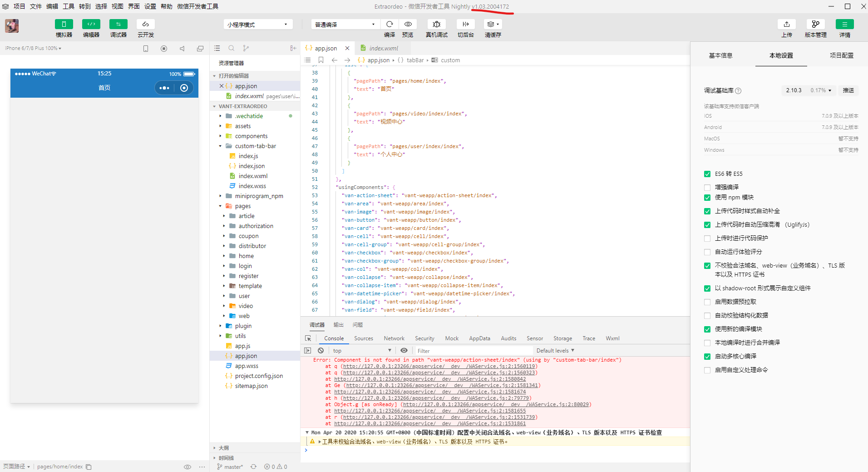Switch to the 基本信息 tab

tap(720, 55)
